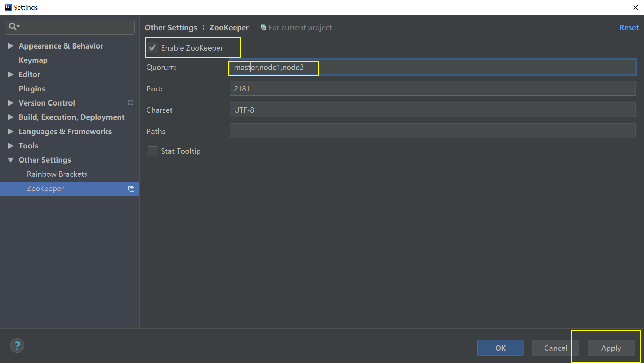This screenshot has height=363, width=644.
Task: Click the IntelliJ icon in the title bar
Action: (8, 7)
